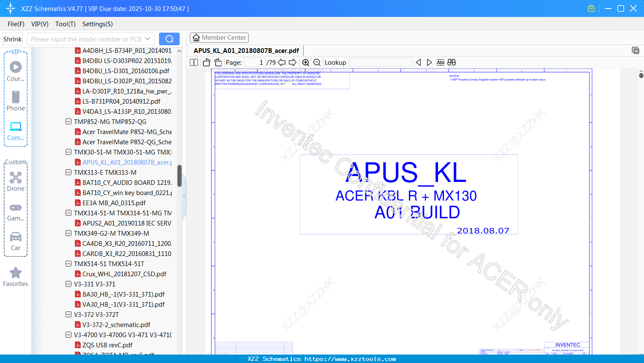This screenshot has width=644, height=363.
Task: Open the Car category
Action: click(16, 241)
